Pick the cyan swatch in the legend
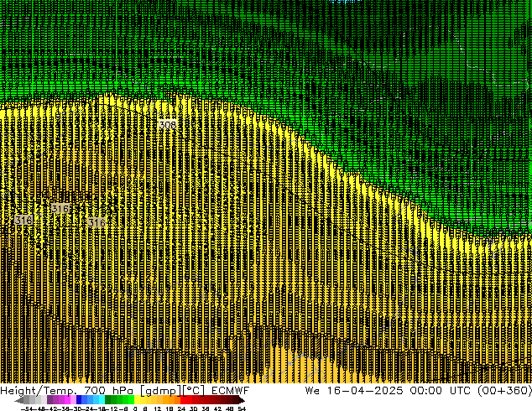Screen dimensions: 532x411 click(102, 400)
